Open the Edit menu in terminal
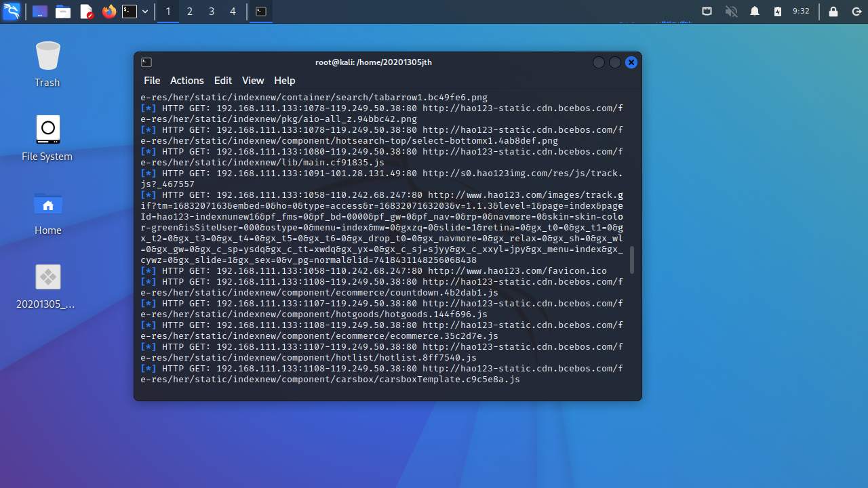 tap(223, 81)
